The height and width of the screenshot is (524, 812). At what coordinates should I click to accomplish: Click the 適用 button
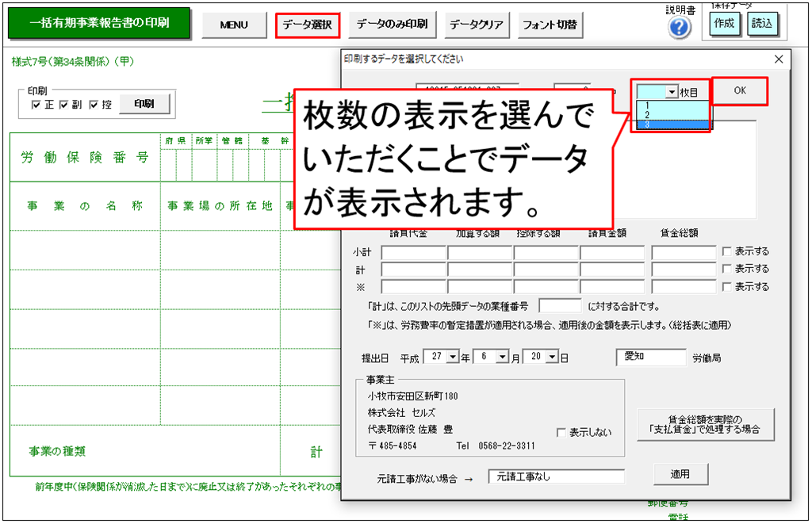click(x=680, y=474)
